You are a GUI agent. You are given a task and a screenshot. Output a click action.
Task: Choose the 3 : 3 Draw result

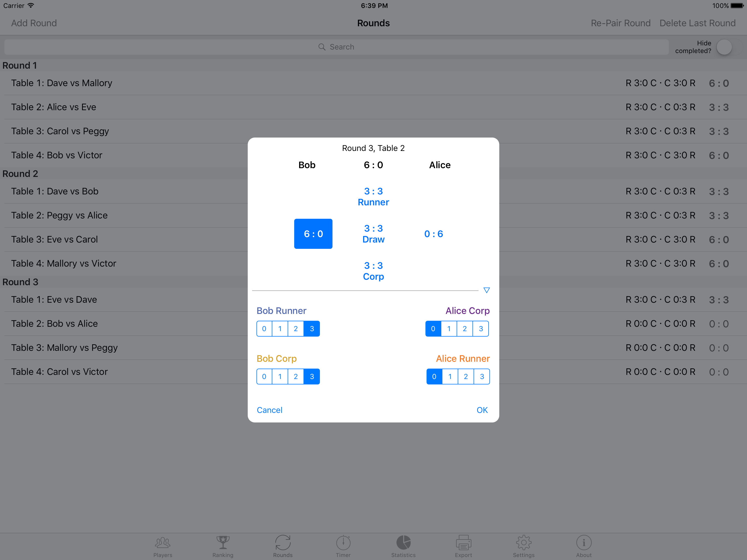click(x=373, y=234)
